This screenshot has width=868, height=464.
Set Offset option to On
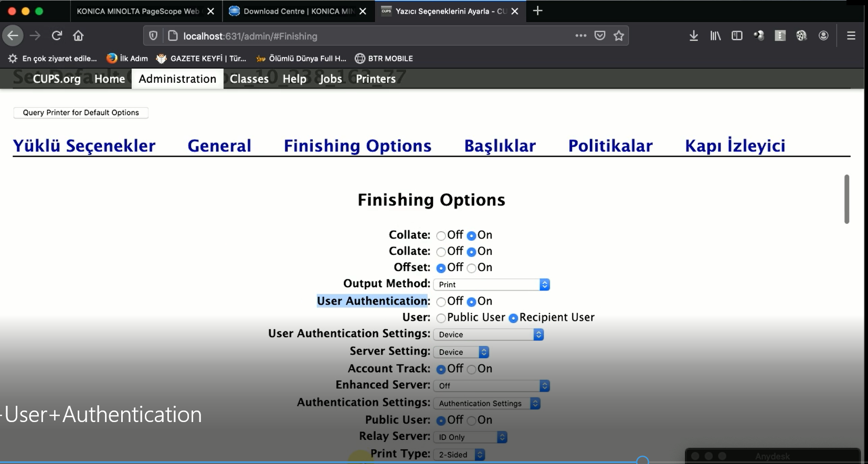(x=472, y=268)
